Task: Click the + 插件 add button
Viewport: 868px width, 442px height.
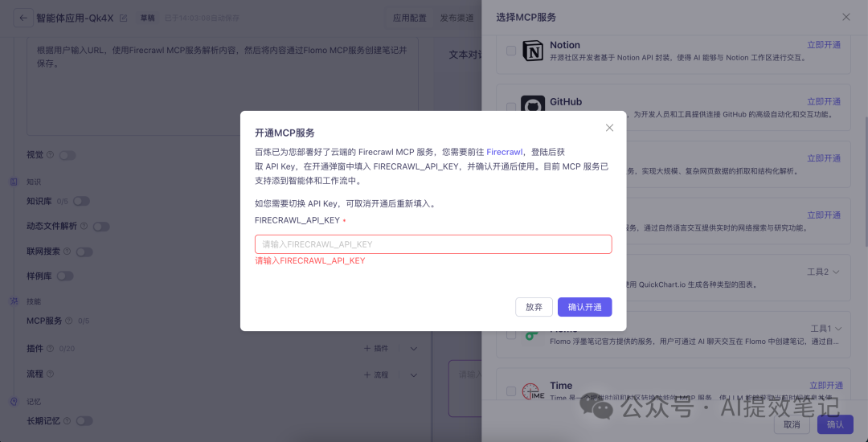Action: 376,349
